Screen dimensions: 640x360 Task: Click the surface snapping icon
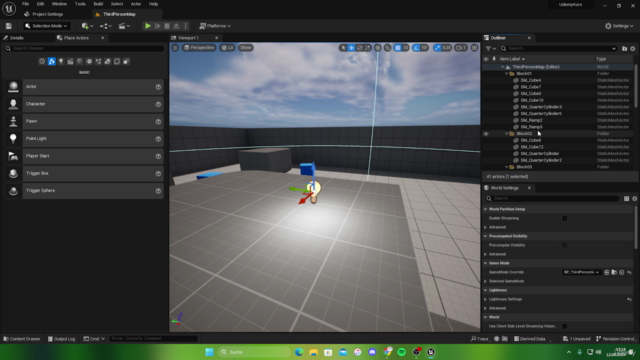pos(387,48)
